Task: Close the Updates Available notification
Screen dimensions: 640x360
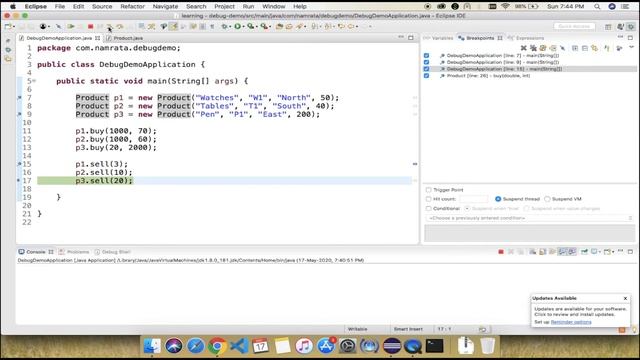Action: (x=625, y=298)
